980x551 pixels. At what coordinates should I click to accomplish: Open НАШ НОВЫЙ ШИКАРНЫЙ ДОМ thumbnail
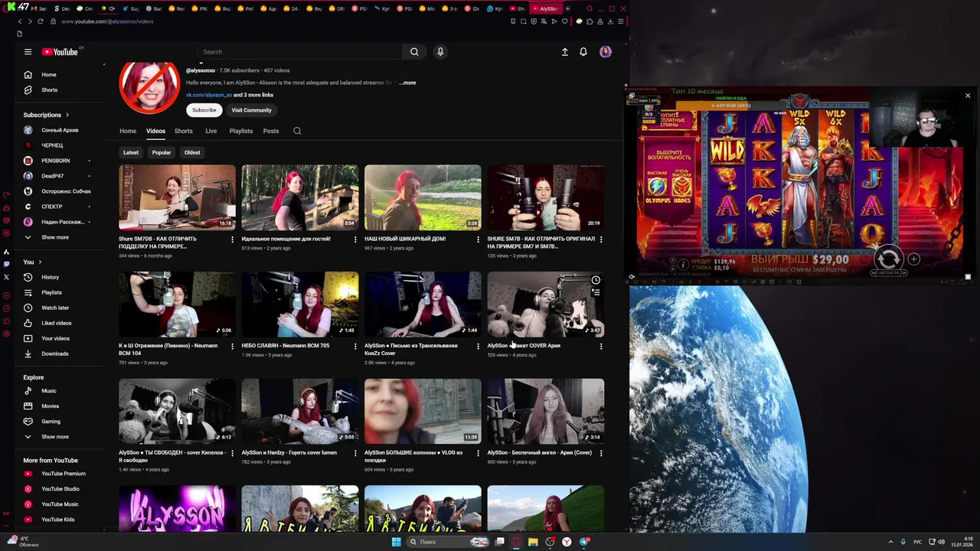(423, 197)
